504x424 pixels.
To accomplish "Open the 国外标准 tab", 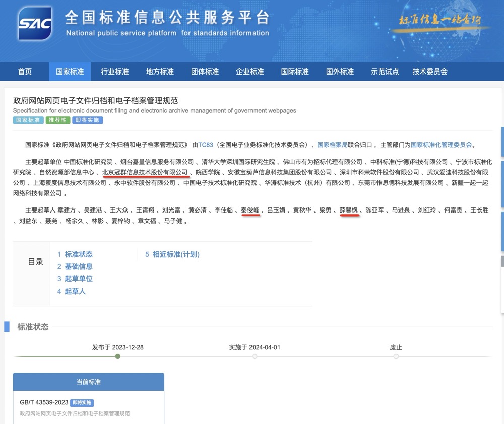I will tap(340, 72).
